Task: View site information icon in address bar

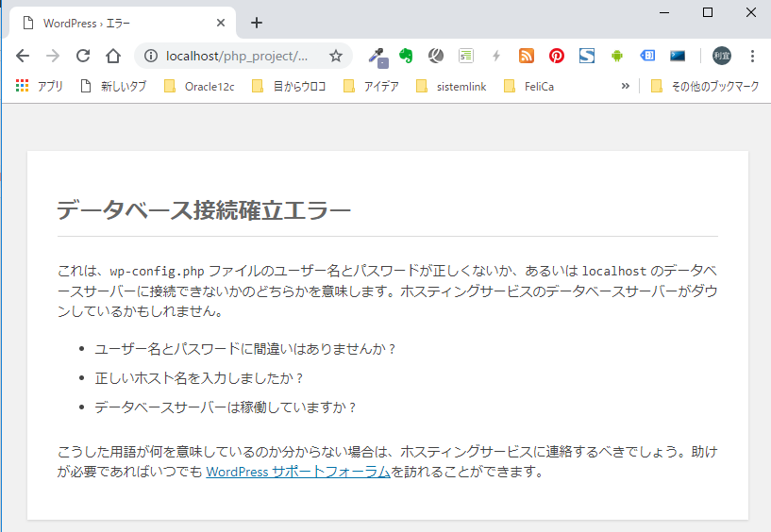Action: (150, 56)
